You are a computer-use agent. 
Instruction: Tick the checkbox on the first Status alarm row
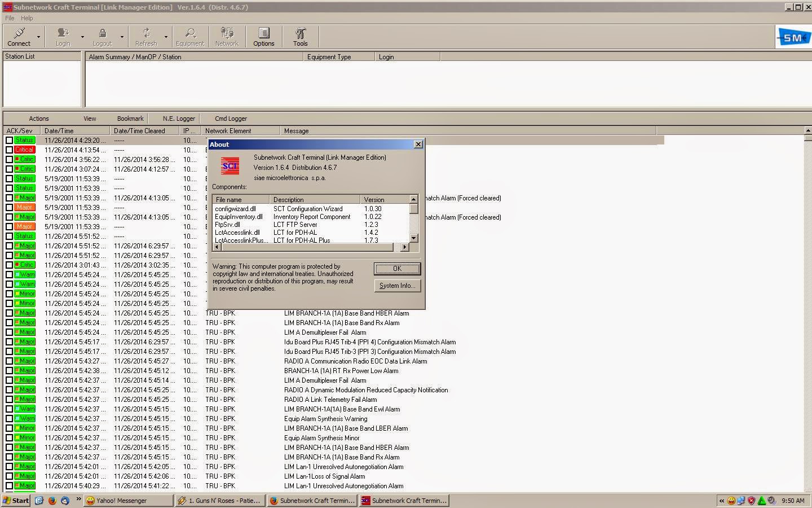click(9, 140)
